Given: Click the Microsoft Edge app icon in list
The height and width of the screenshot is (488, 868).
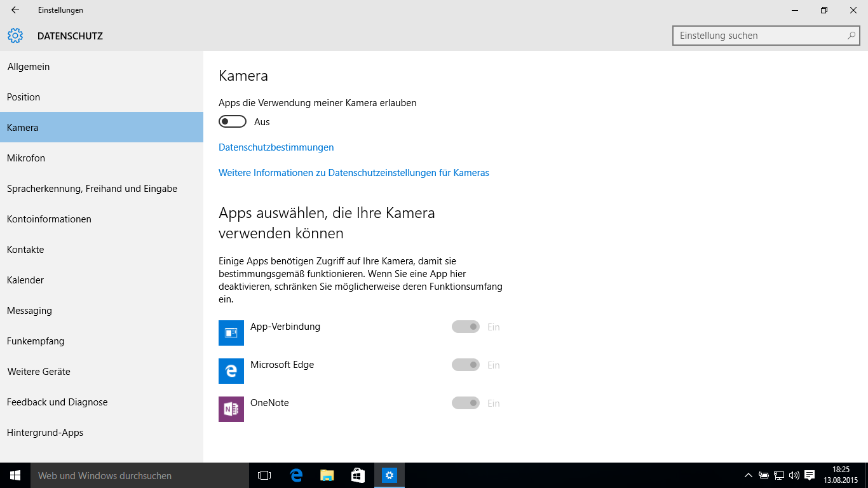Looking at the screenshot, I should point(231,371).
